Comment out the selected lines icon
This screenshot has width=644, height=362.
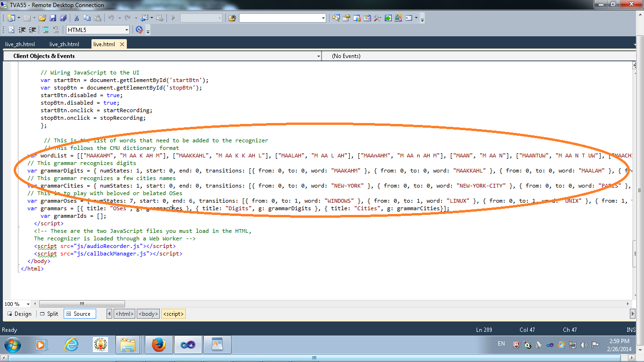[x=46, y=30]
